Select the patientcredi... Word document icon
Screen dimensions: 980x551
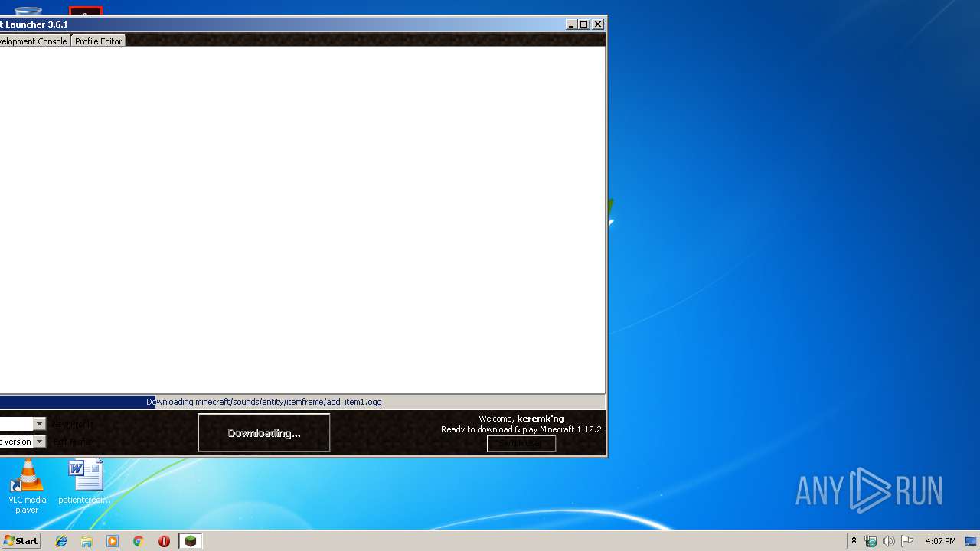(85, 482)
